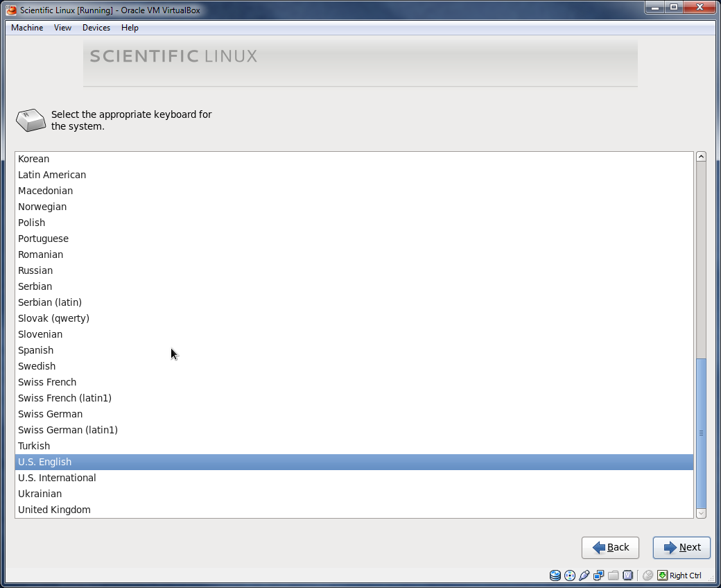The width and height of the screenshot is (721, 588).
Task: Choose the Macedonian keyboard layout
Action: pos(354,191)
